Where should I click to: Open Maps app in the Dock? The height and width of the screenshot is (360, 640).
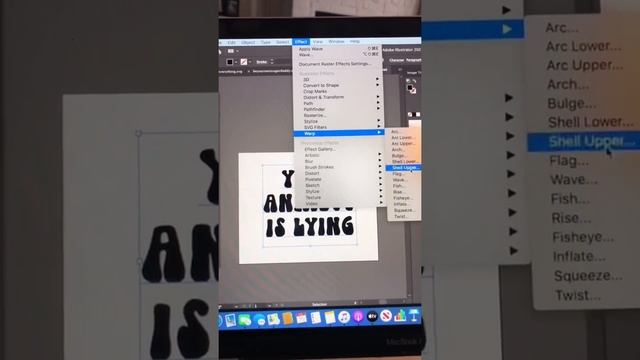pyautogui.click(x=273, y=319)
